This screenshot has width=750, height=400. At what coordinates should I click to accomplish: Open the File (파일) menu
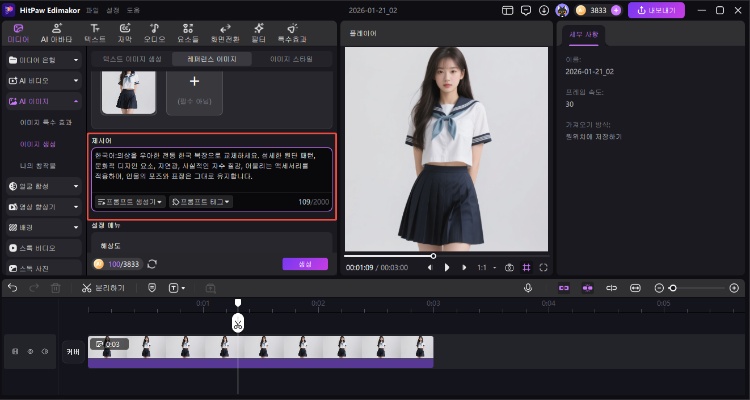[x=92, y=10]
